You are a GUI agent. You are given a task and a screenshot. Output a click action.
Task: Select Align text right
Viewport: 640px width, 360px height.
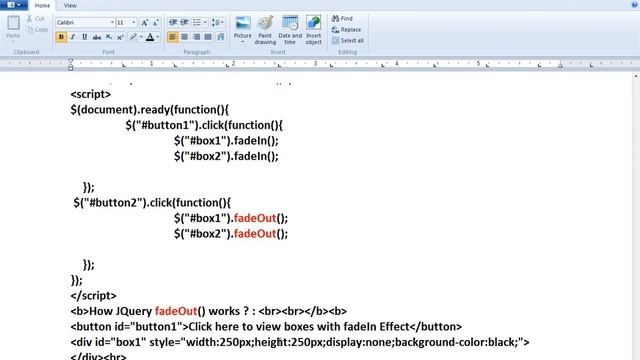[x=196, y=37]
